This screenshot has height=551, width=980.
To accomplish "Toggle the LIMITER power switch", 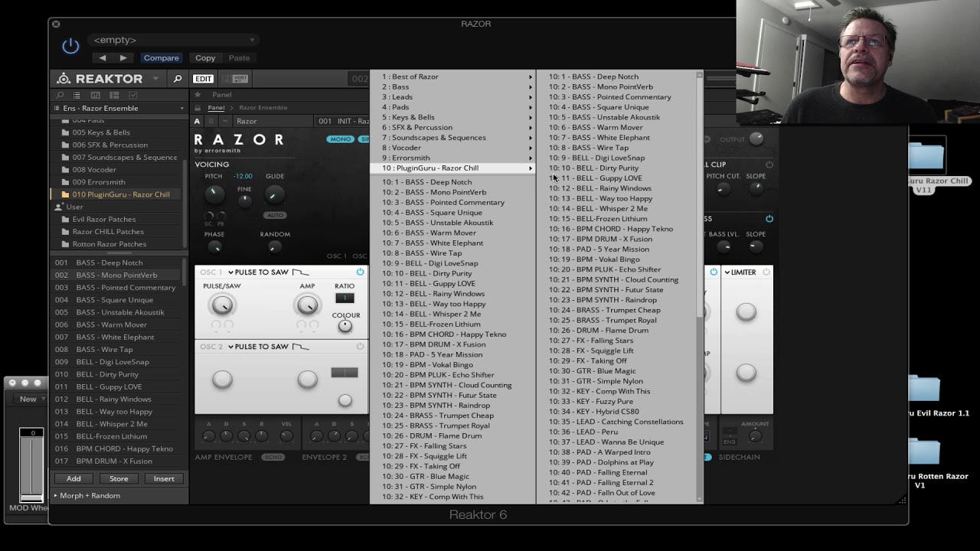I will click(766, 272).
